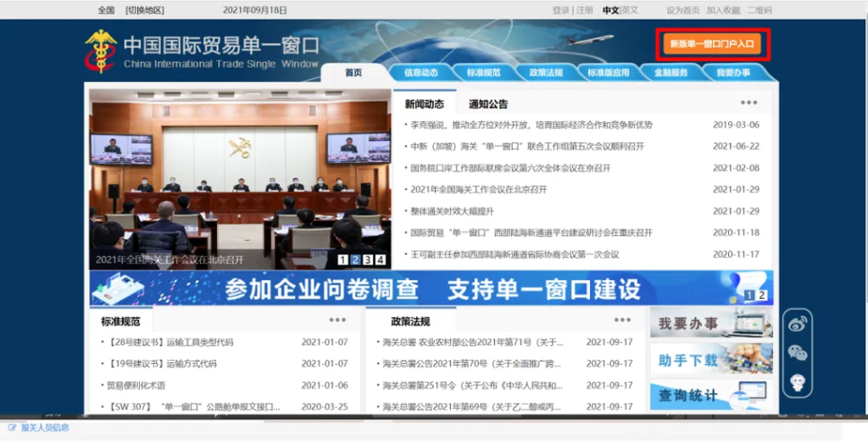
Task: Open the 新闻动态 more dots
Action: click(748, 103)
